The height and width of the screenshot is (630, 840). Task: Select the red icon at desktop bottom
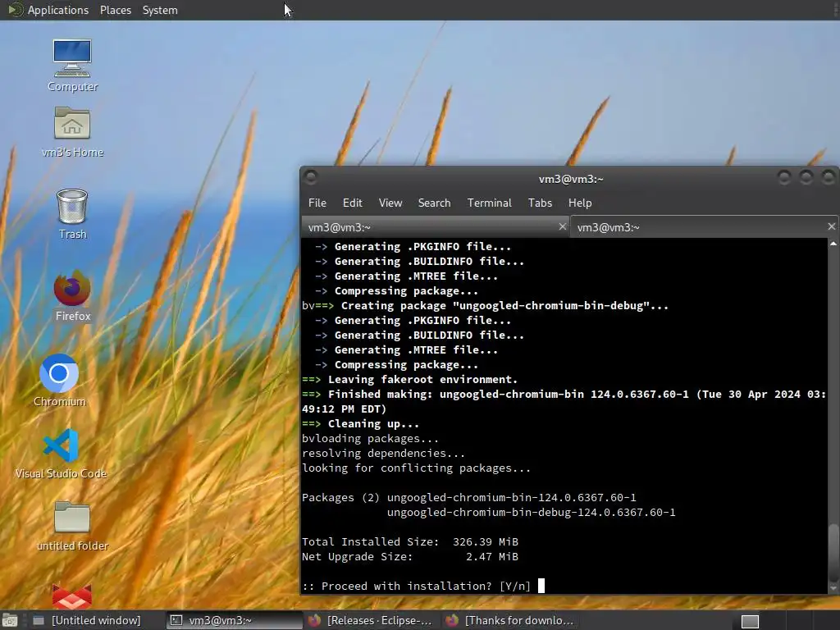coord(72,596)
